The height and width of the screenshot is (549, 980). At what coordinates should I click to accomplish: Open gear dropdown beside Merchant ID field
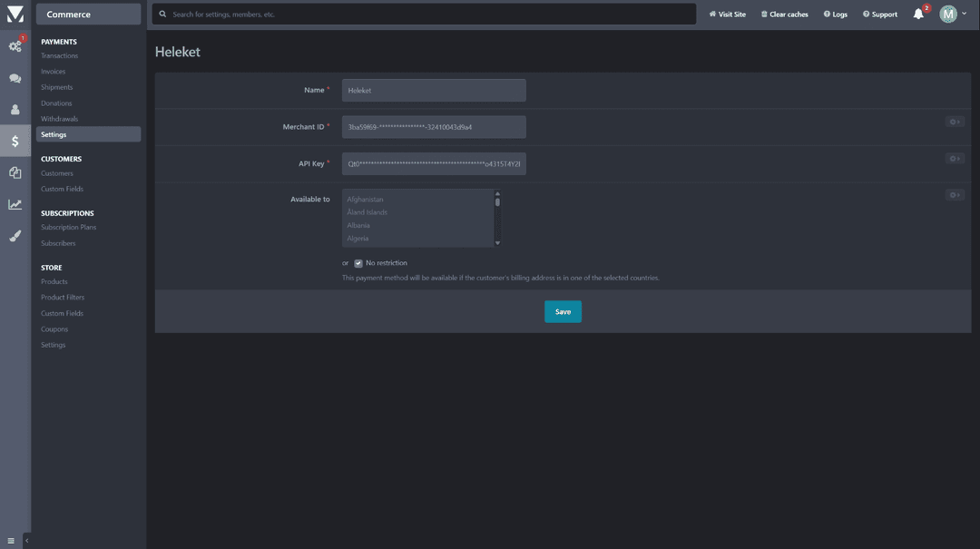coord(954,122)
